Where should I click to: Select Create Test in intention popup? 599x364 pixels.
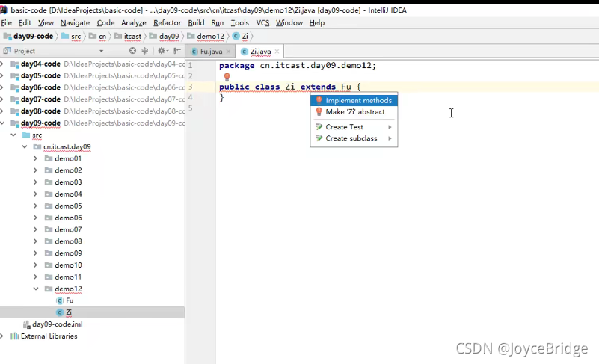click(x=354, y=127)
